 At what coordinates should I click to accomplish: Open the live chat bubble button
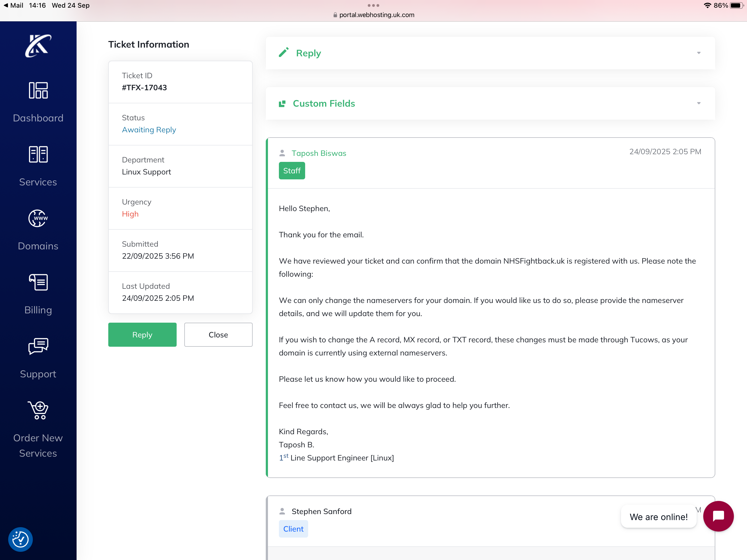(718, 516)
